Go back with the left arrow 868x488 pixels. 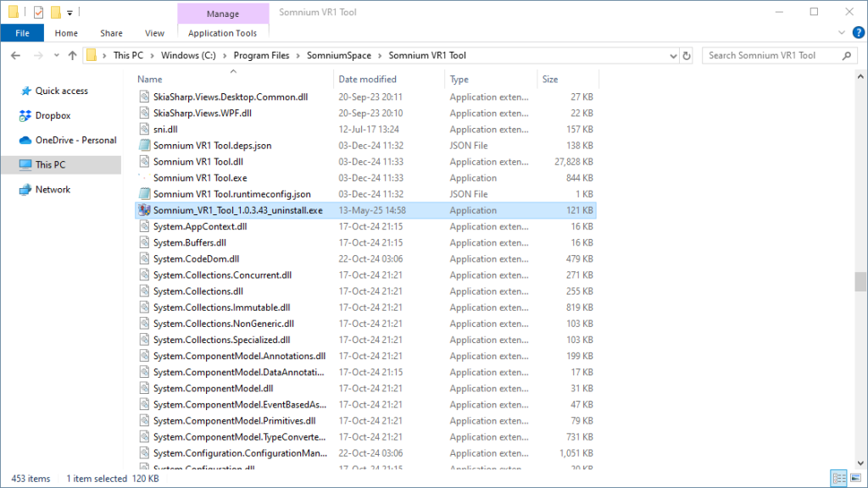(x=15, y=55)
